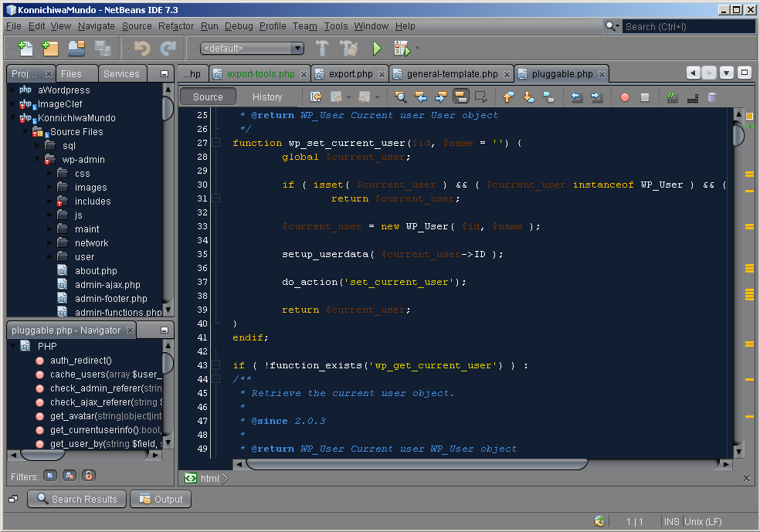The height and width of the screenshot is (532, 760).
Task: Toggle Highlight Search in editor toolbar
Action: pyautogui.click(x=460, y=97)
